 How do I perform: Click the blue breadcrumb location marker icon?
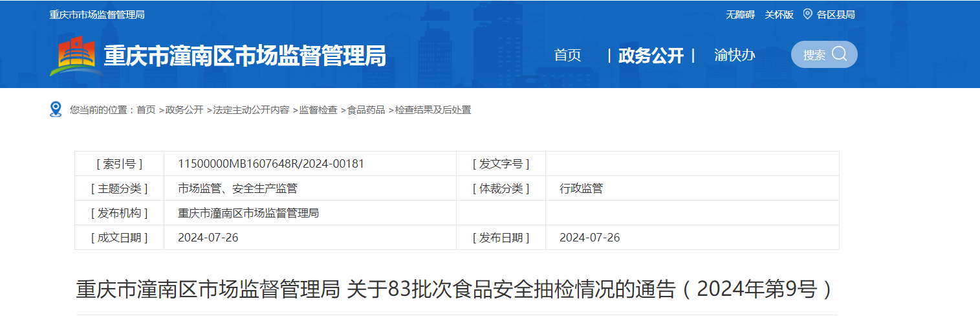point(56,109)
